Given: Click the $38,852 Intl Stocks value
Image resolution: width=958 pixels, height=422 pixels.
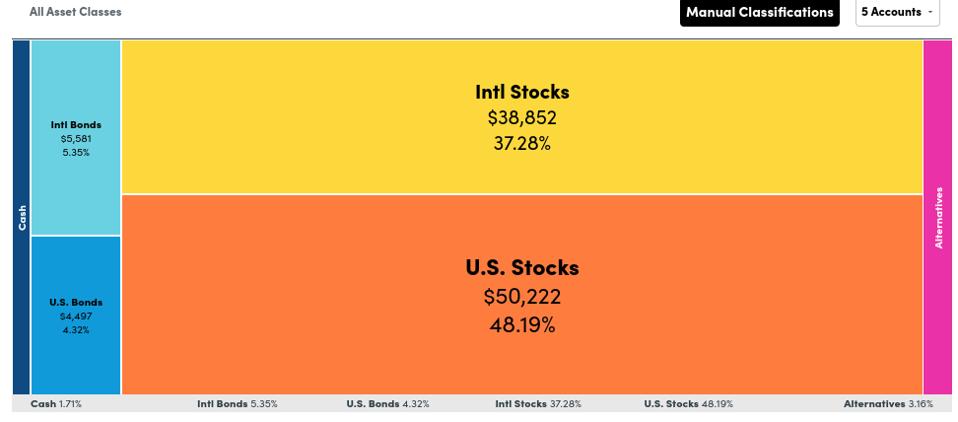Looking at the screenshot, I should [x=522, y=118].
